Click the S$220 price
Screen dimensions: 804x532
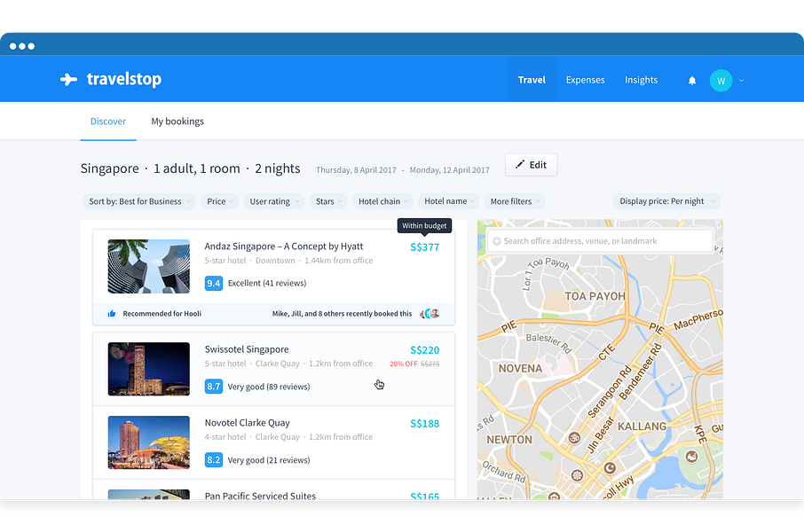424,350
